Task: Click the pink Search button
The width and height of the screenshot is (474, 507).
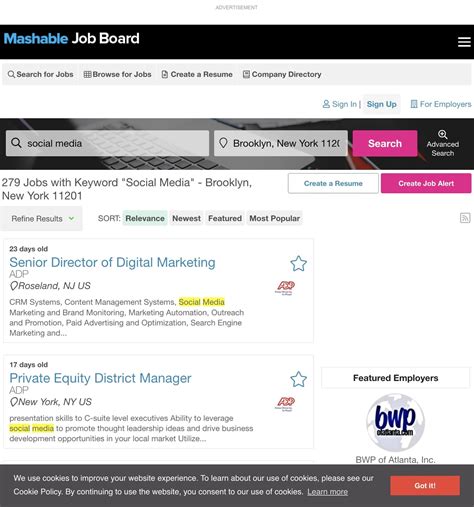Action: click(385, 143)
